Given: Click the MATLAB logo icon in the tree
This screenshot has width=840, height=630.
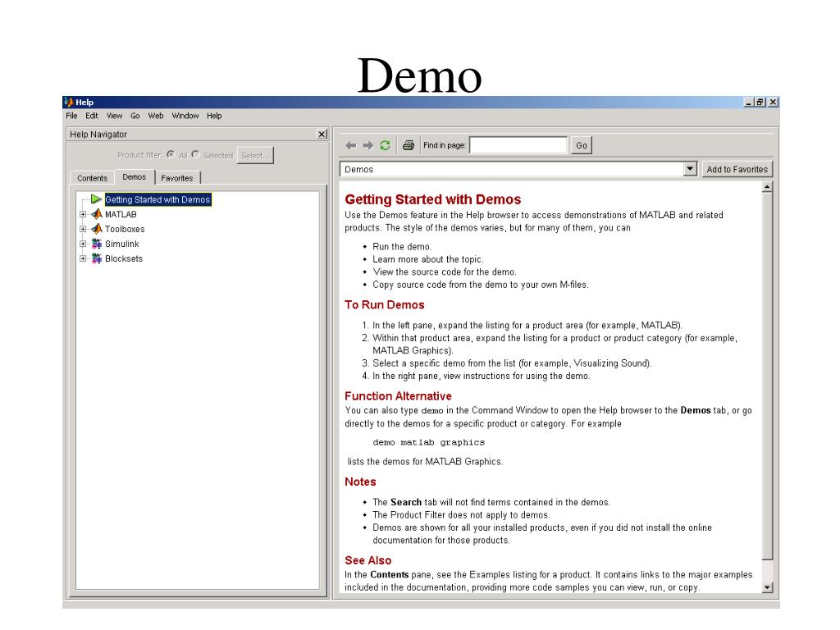Looking at the screenshot, I should coord(97,214).
